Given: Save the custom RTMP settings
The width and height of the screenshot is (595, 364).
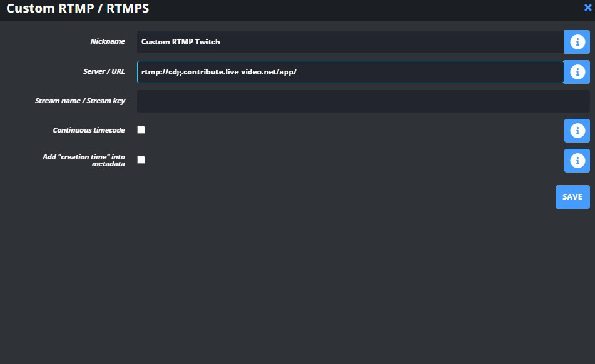Looking at the screenshot, I should (x=572, y=197).
